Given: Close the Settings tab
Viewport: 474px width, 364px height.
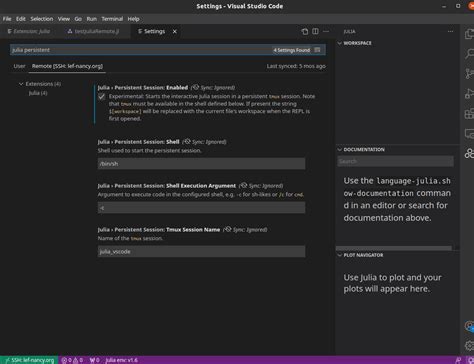Looking at the screenshot, I should (x=175, y=31).
